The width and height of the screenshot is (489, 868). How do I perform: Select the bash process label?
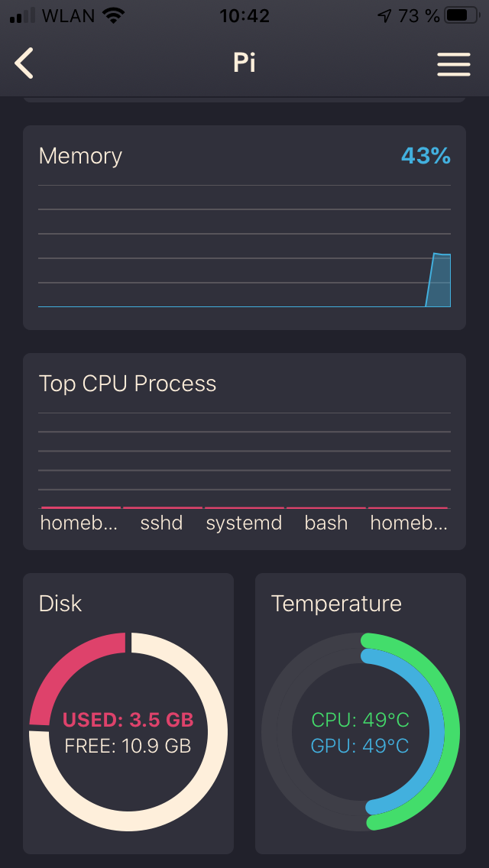pyautogui.click(x=326, y=523)
